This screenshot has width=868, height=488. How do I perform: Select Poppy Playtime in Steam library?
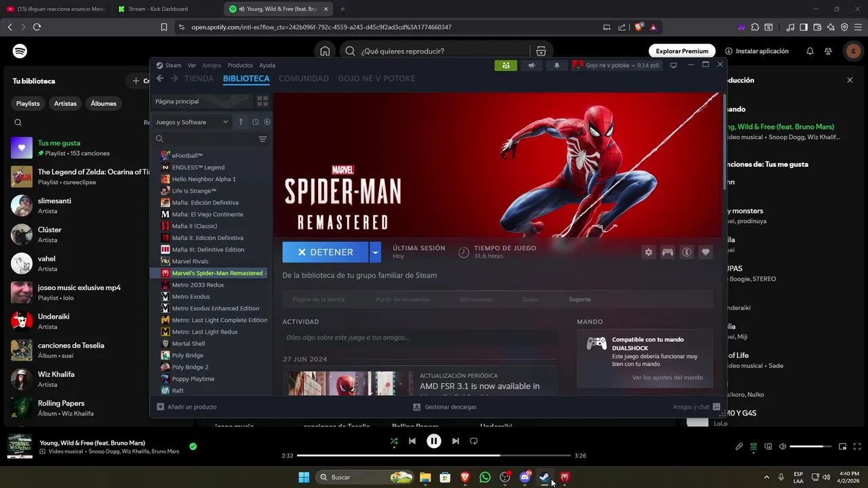(x=193, y=379)
